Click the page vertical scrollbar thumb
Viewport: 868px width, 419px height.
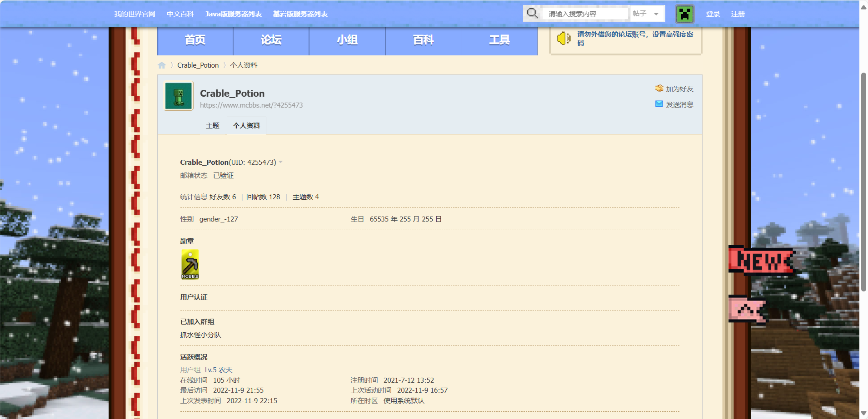[x=863, y=182]
